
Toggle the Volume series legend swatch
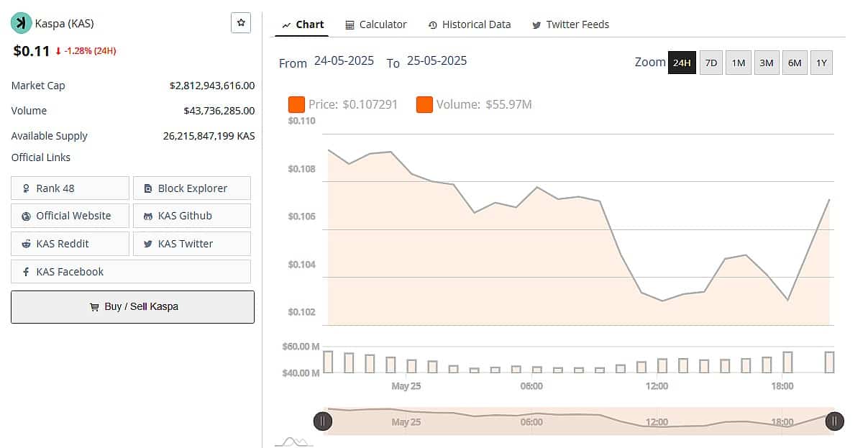click(424, 104)
